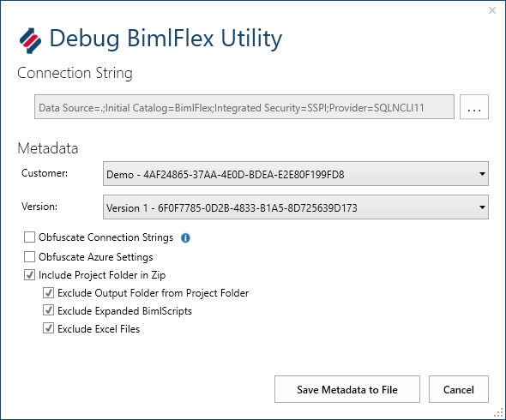
Task: Click the Cancel button
Action: (x=459, y=389)
